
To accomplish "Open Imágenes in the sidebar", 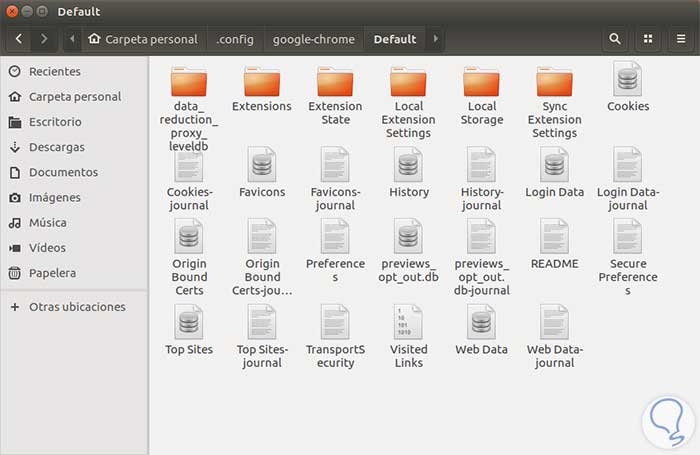I will (x=74, y=197).
